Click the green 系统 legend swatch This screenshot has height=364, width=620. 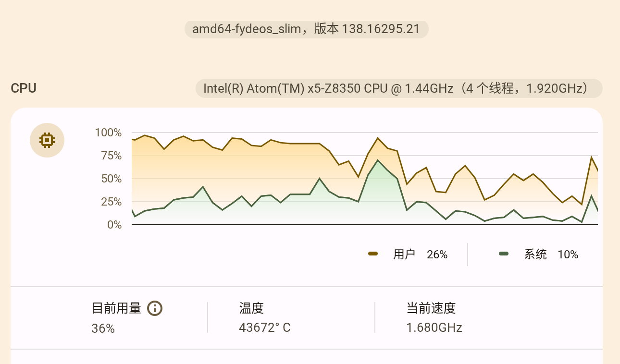pos(504,254)
